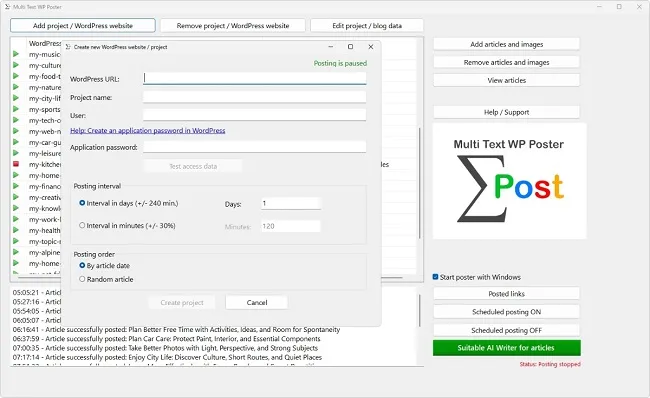Click green play icon beside my-alpine row
Viewport: 650px width, 398px height.
point(16,252)
